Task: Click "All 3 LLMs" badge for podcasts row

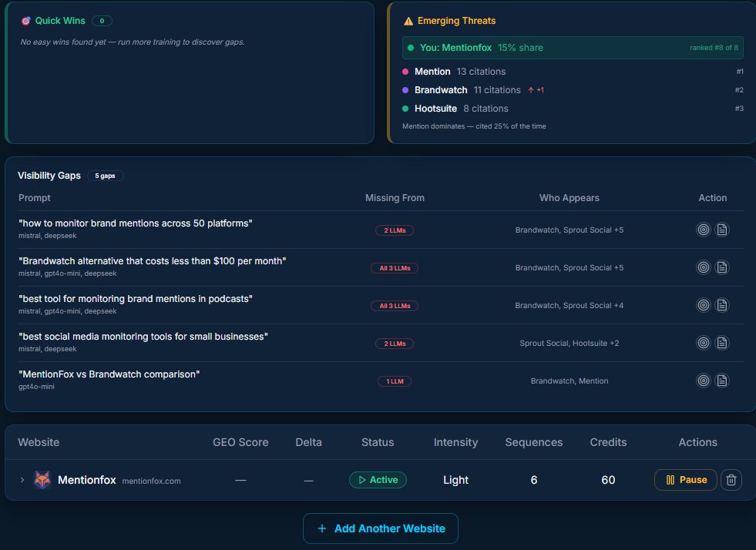Action: [395, 306]
